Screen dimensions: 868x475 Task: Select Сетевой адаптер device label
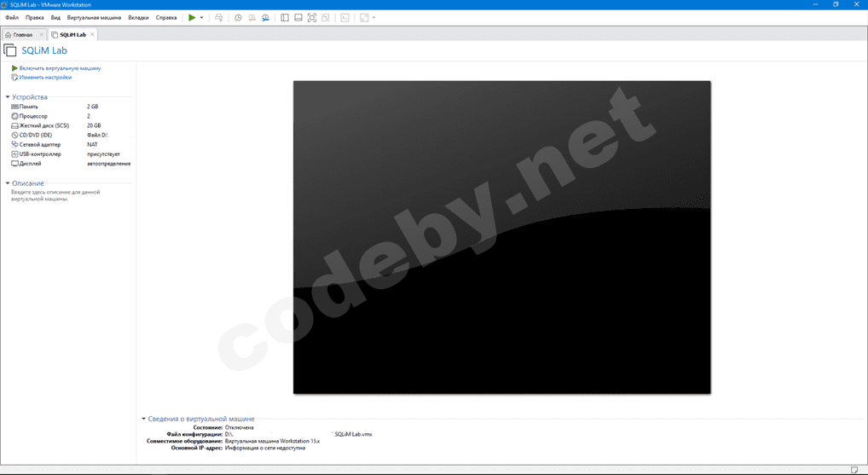tap(40, 144)
